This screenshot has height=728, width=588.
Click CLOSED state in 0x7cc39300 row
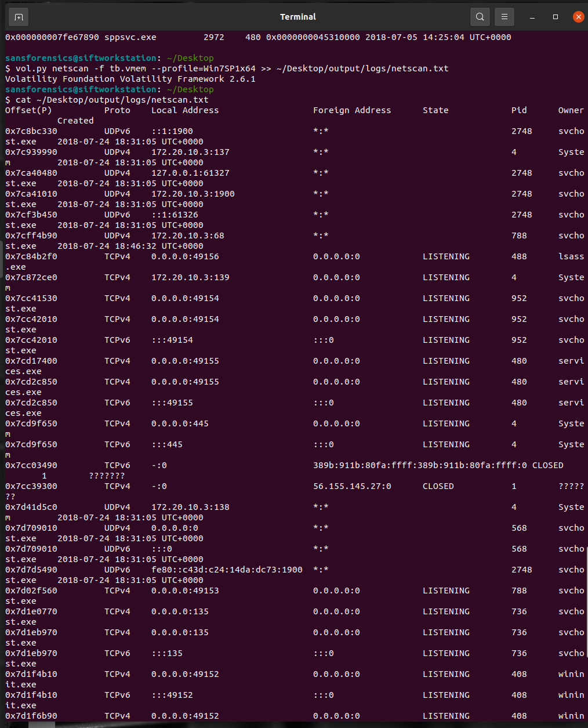click(x=438, y=486)
